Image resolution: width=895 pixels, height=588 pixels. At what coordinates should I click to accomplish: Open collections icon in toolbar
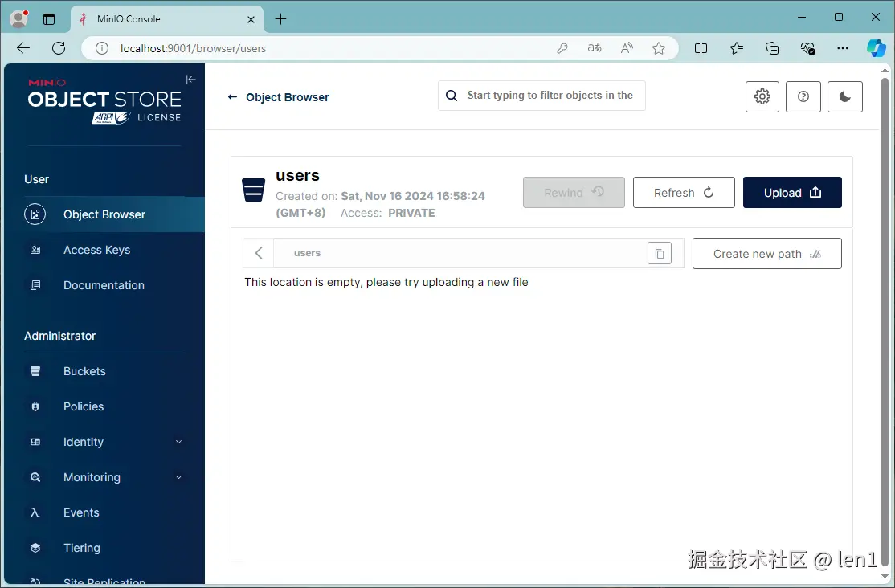point(772,48)
